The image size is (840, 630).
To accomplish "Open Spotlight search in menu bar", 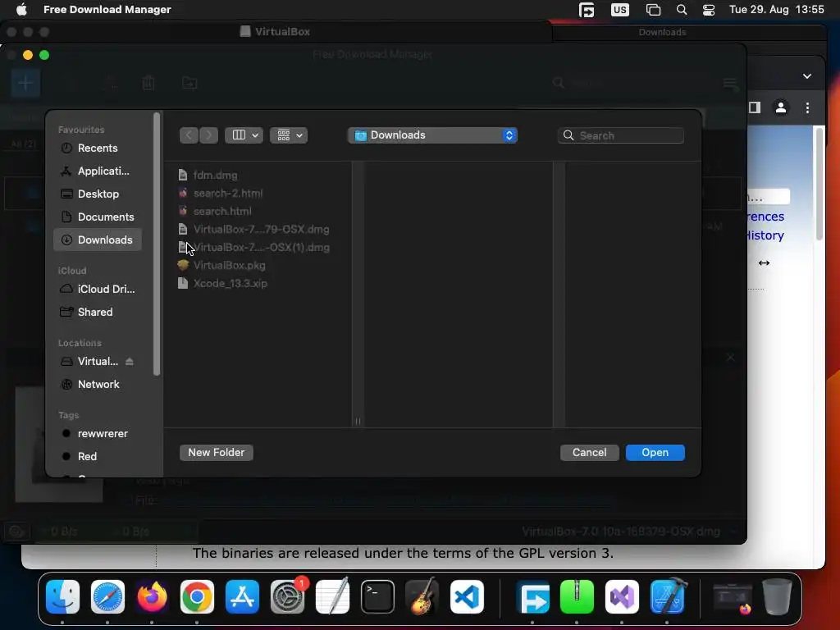I will pyautogui.click(x=682, y=10).
